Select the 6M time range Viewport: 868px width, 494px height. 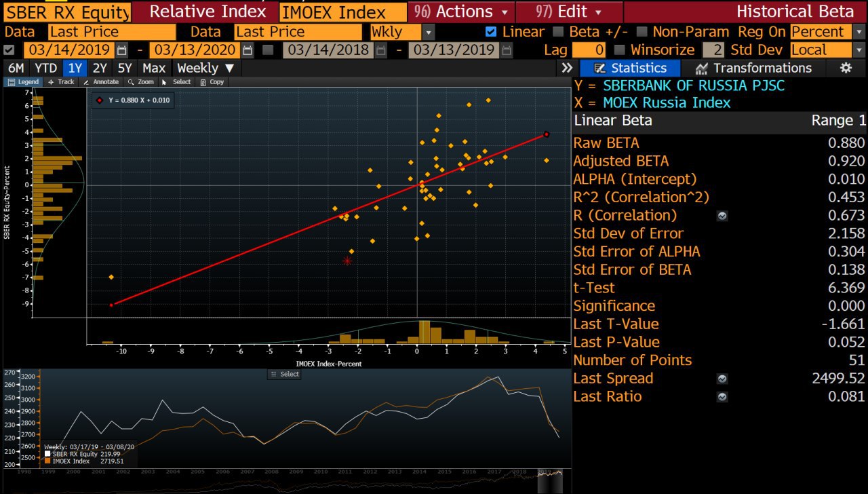pyautogui.click(x=16, y=68)
